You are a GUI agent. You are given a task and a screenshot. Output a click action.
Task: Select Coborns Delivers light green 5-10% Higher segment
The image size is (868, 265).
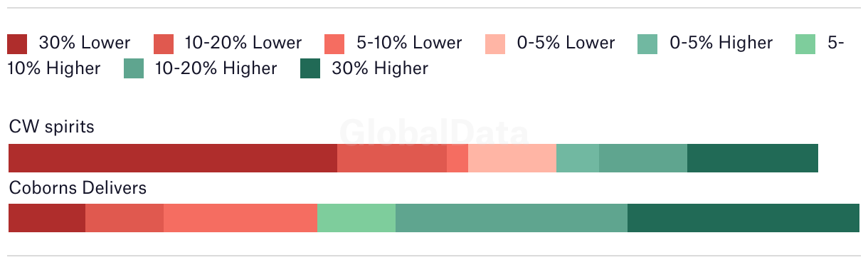pyautogui.click(x=356, y=218)
